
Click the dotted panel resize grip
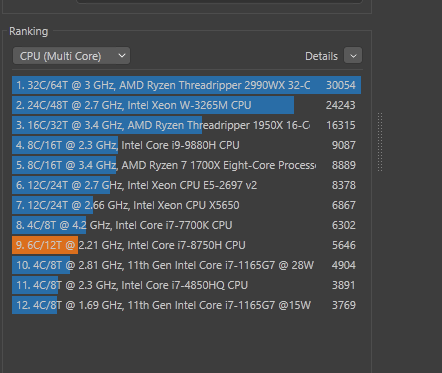point(380,142)
